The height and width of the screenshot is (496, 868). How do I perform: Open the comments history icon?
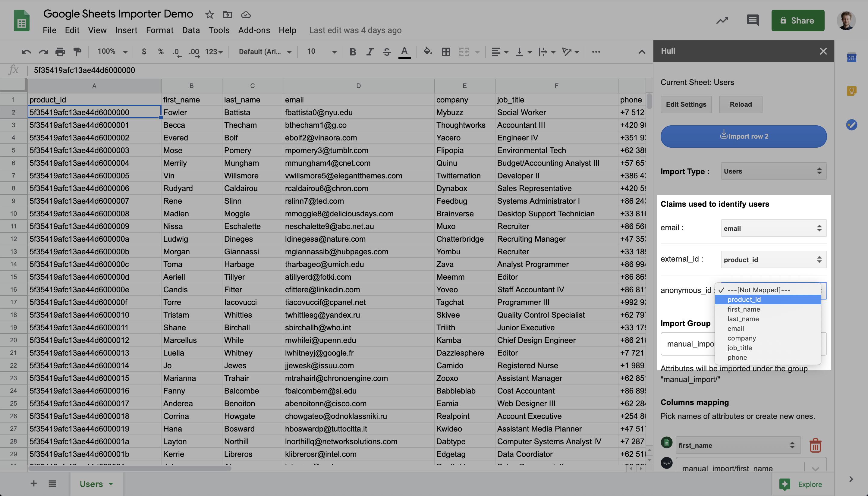753,20
